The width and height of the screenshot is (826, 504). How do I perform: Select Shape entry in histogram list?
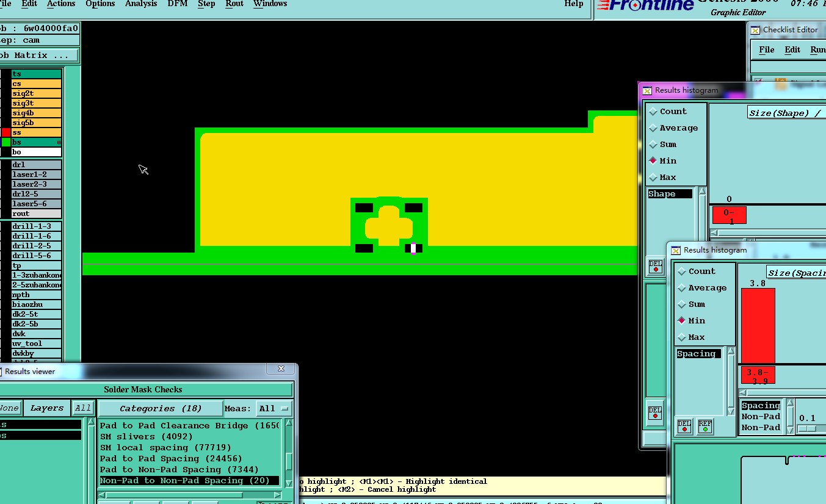pos(670,194)
